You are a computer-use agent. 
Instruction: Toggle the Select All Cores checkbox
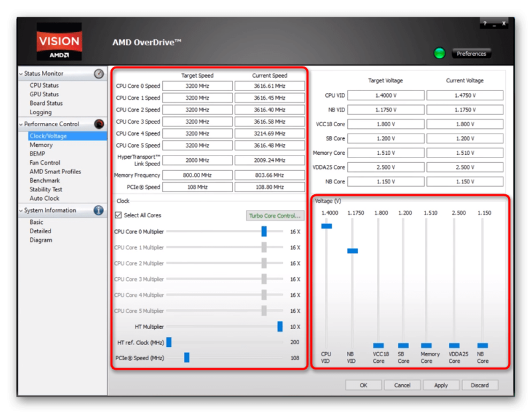click(x=118, y=215)
